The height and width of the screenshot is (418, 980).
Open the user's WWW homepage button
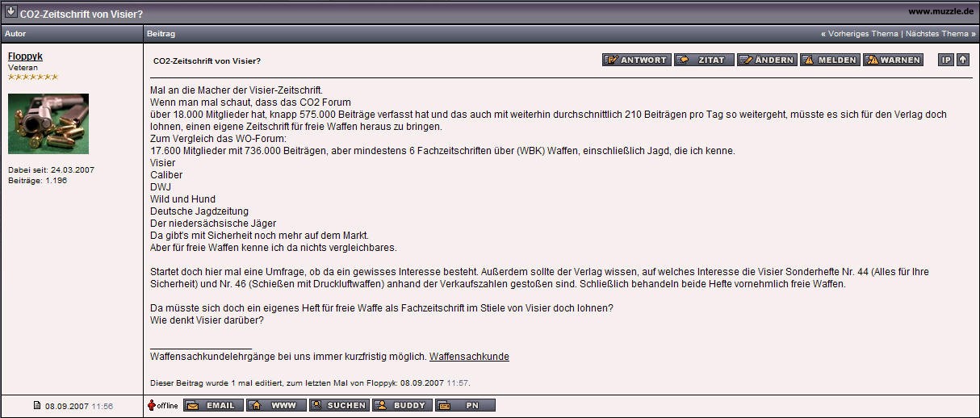276,405
